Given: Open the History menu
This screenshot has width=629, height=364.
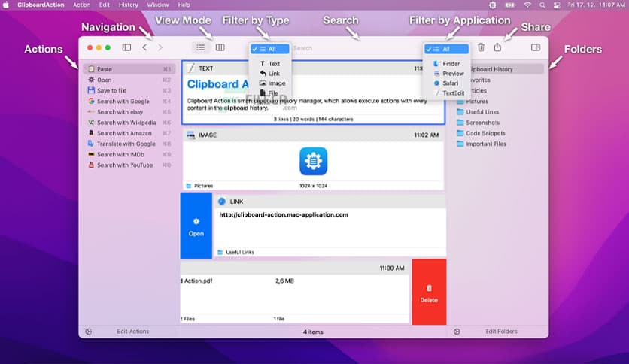Looking at the screenshot, I should 129,5.
